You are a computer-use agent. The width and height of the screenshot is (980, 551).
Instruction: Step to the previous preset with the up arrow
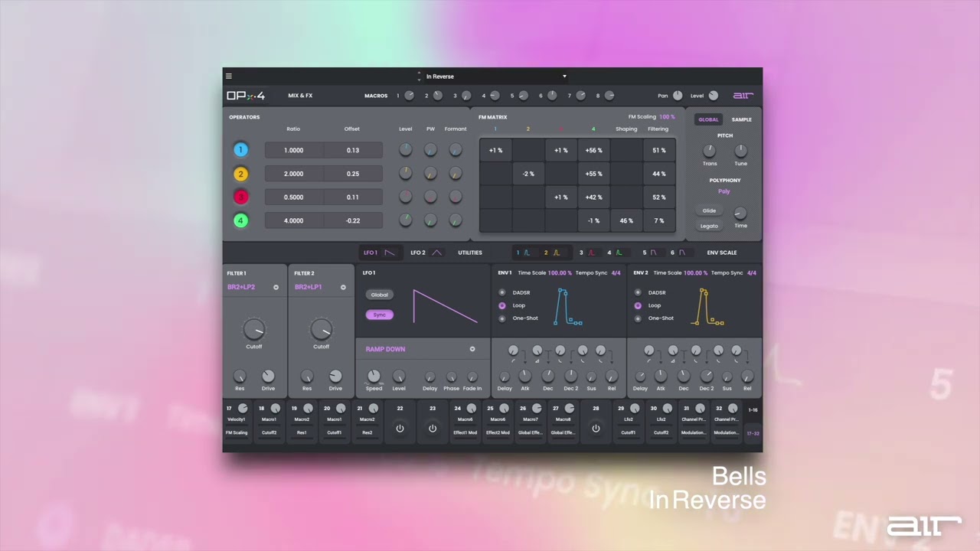[419, 73]
